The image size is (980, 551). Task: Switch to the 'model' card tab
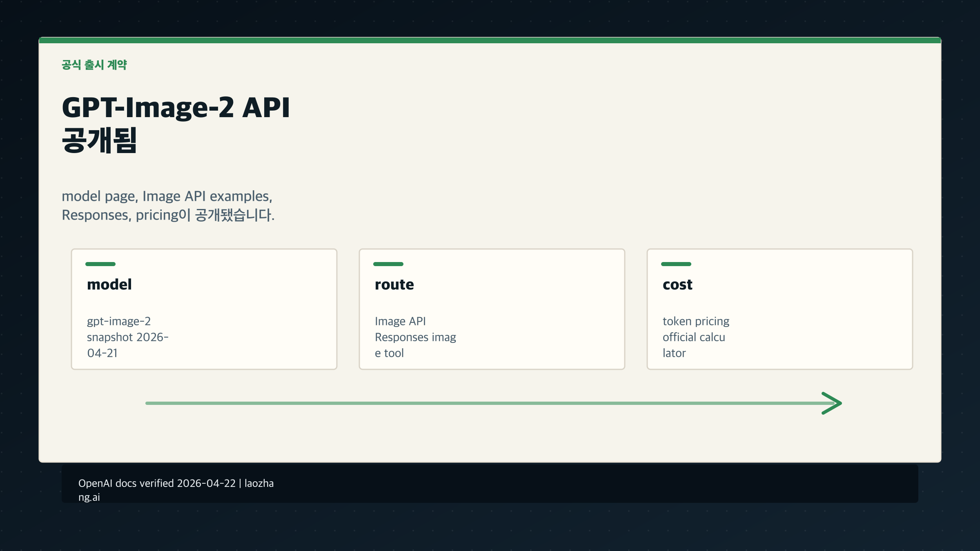[x=109, y=284]
